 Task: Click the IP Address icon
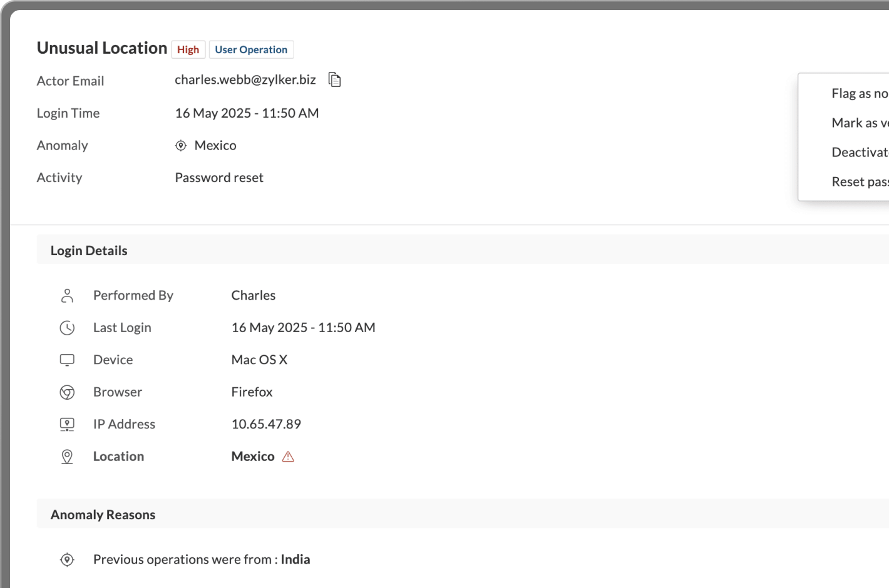(x=67, y=423)
